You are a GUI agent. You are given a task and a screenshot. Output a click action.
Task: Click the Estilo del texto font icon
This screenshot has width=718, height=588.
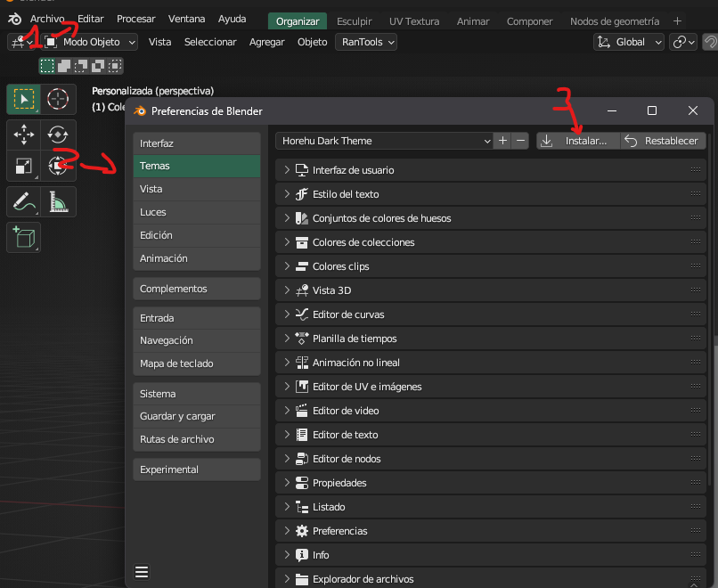point(302,194)
